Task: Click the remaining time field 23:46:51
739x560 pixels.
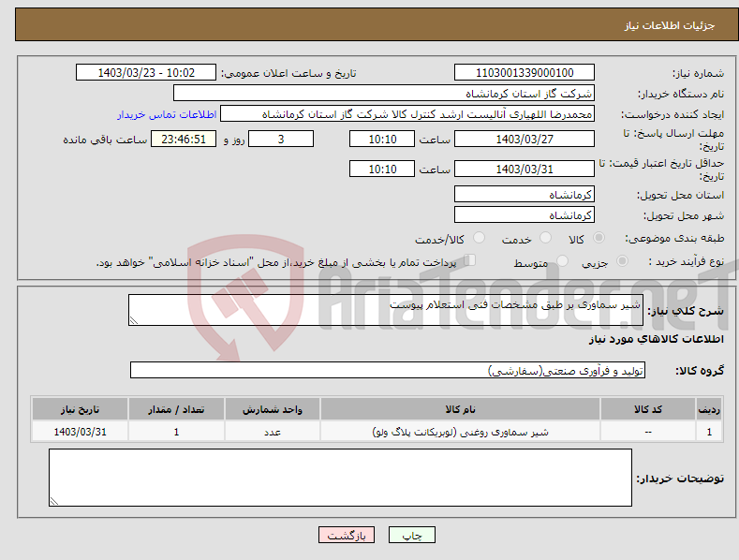Action: [184, 139]
